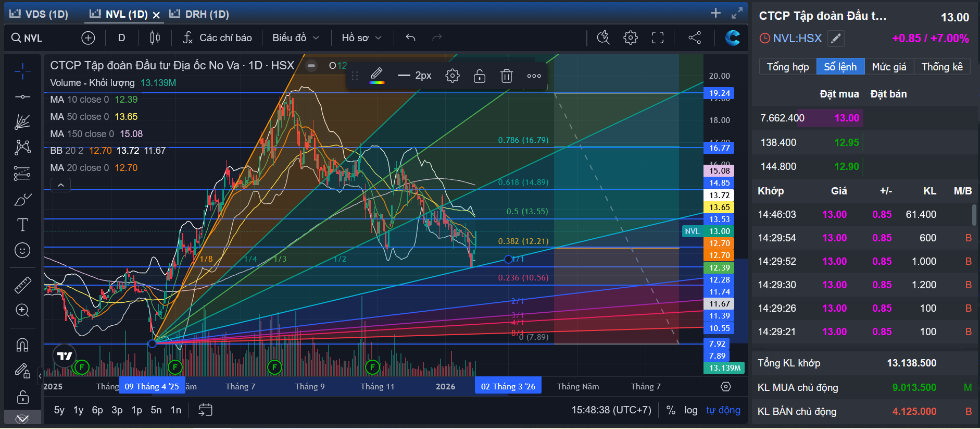Image resolution: width=980 pixels, height=429 pixels.
Task: Switch to the VDS (1D) chart tab
Action: tap(39, 14)
